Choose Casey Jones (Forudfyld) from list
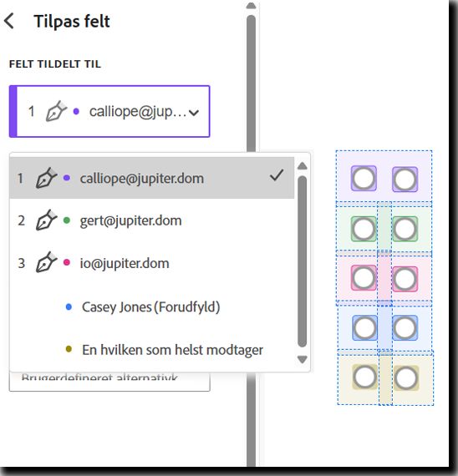This screenshot has height=476, width=458. (150, 307)
